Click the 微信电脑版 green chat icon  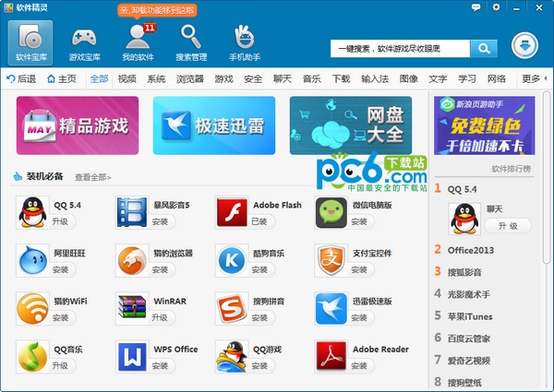331,212
